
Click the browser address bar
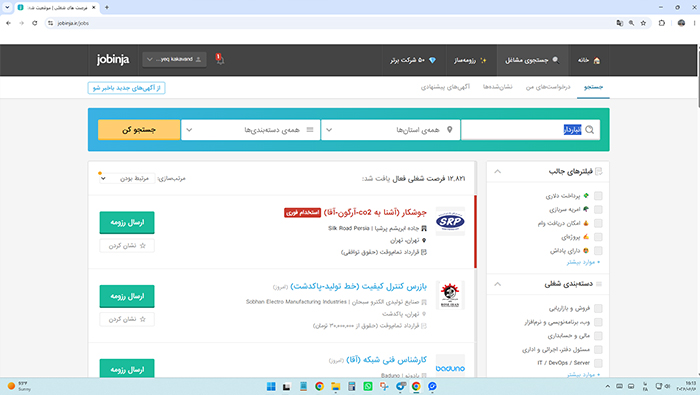(330, 23)
